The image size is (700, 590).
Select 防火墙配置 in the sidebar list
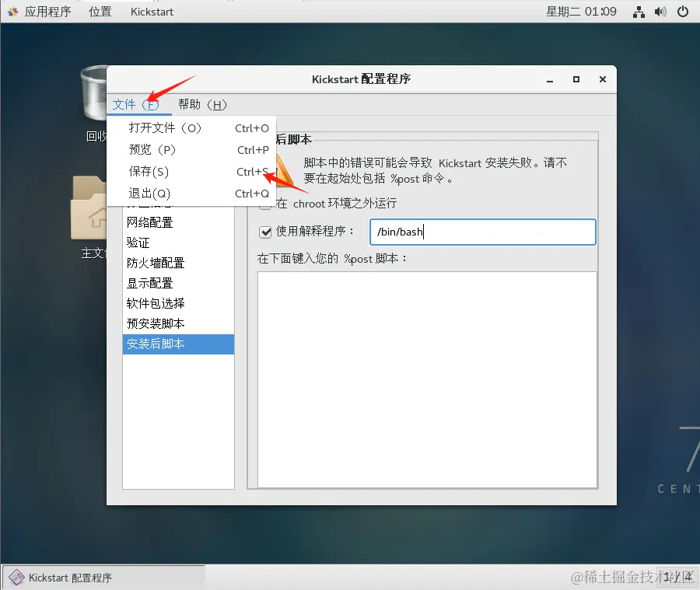(178, 263)
